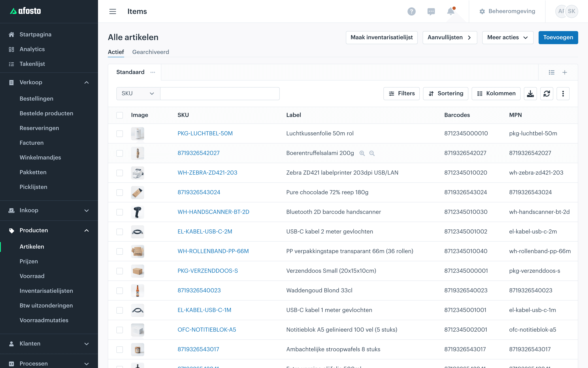Viewport: 588px width, 368px height.
Task: Check the WH-ZEBRA-ZD421-203 row checkbox
Action: point(120,173)
